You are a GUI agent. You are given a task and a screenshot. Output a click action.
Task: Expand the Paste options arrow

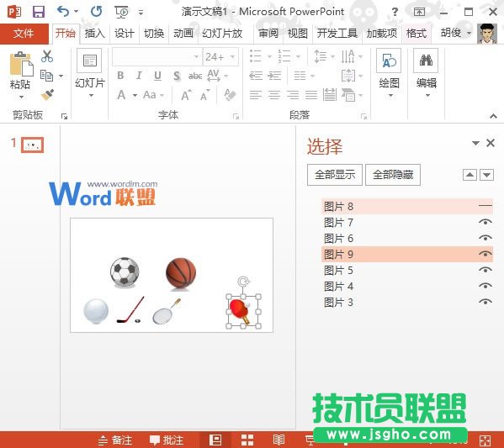coord(21,97)
